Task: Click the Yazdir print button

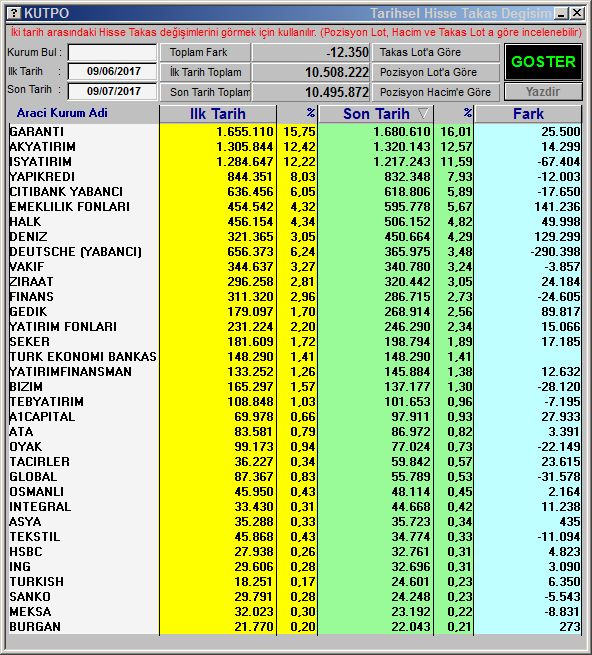Action: 543,91
